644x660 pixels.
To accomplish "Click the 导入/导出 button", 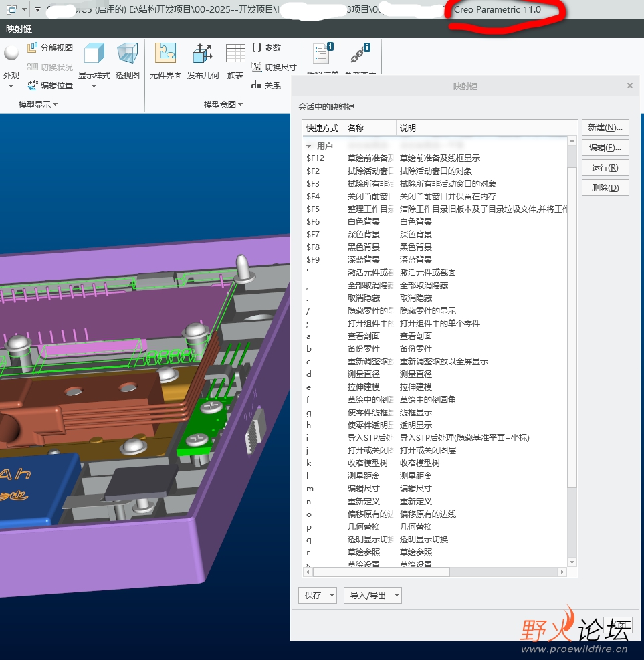I will tap(368, 596).
